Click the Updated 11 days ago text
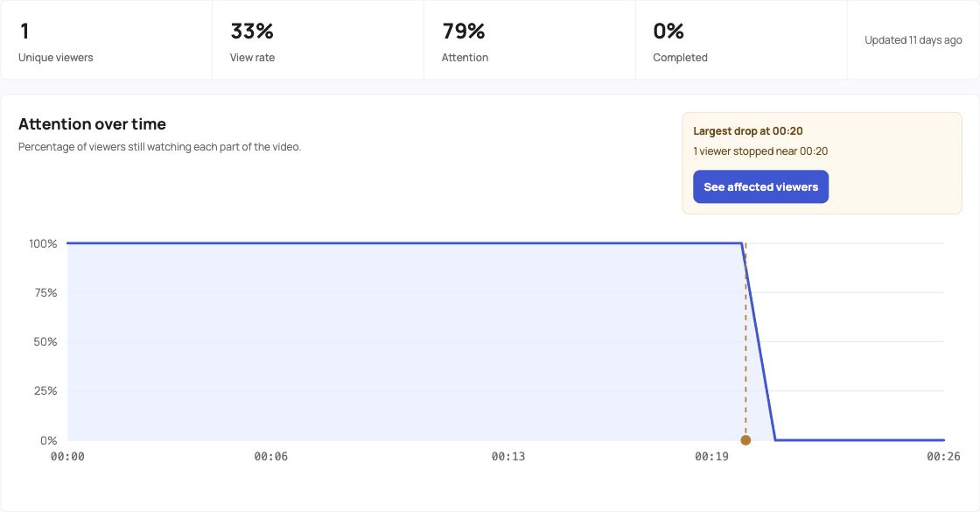This screenshot has width=980, height=512. click(x=913, y=40)
